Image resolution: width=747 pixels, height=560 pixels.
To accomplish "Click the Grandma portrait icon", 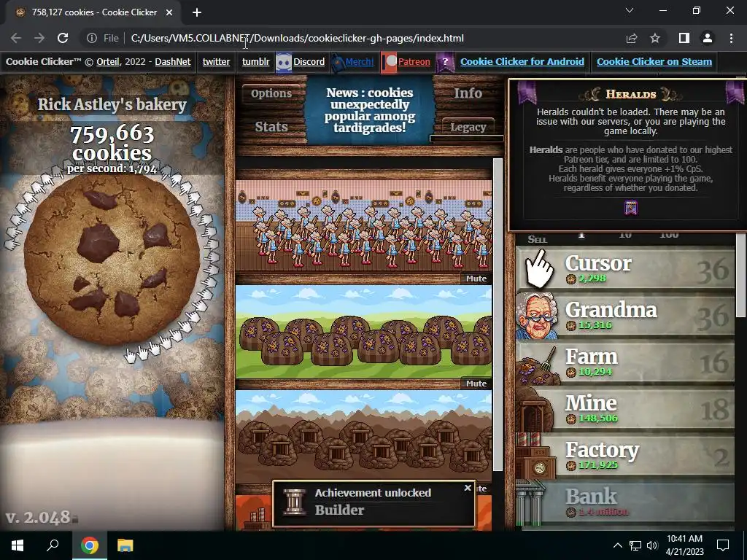I will point(538,315).
